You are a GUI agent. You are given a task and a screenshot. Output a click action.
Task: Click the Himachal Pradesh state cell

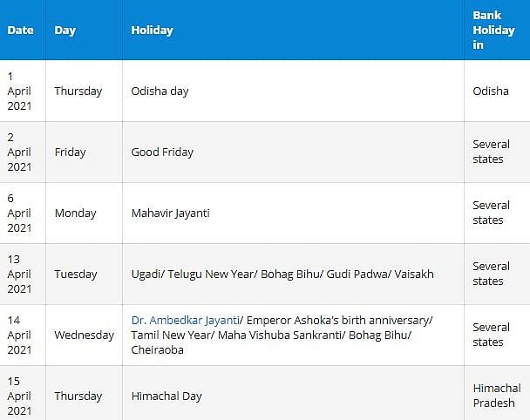(x=496, y=396)
